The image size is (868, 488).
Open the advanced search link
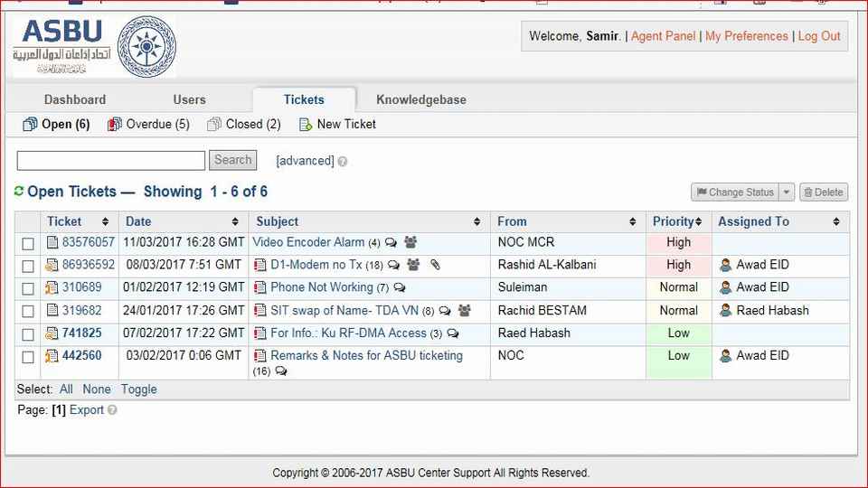point(305,161)
